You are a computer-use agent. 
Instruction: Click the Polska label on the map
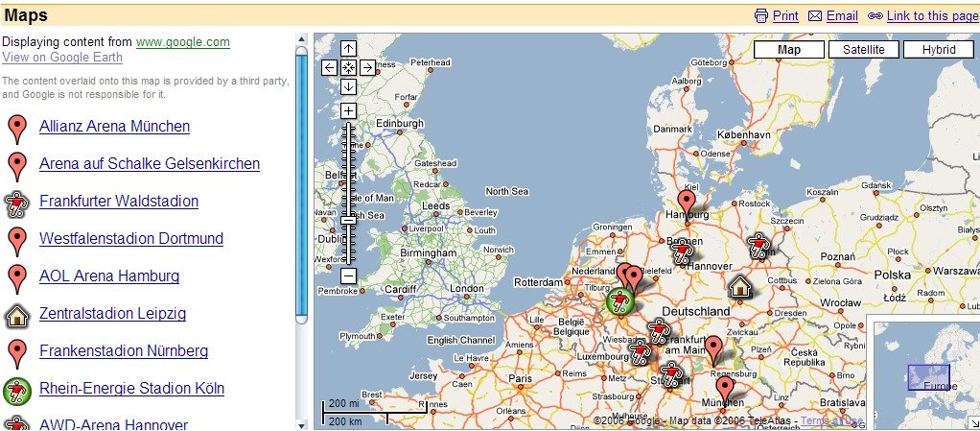(893, 275)
